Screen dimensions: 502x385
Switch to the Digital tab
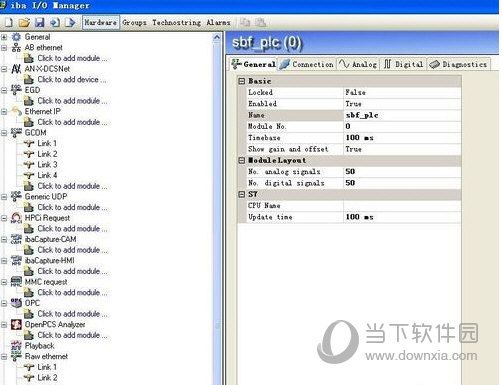click(x=403, y=64)
